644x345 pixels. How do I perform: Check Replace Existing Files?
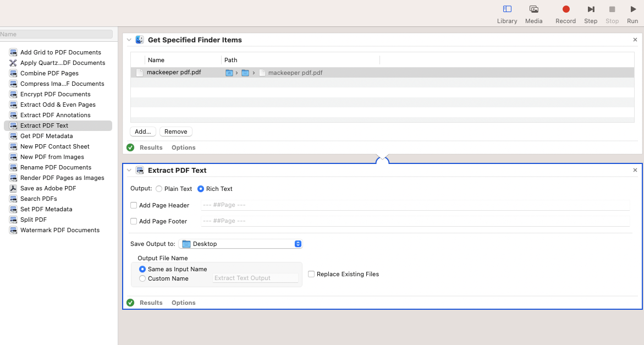pyautogui.click(x=311, y=274)
